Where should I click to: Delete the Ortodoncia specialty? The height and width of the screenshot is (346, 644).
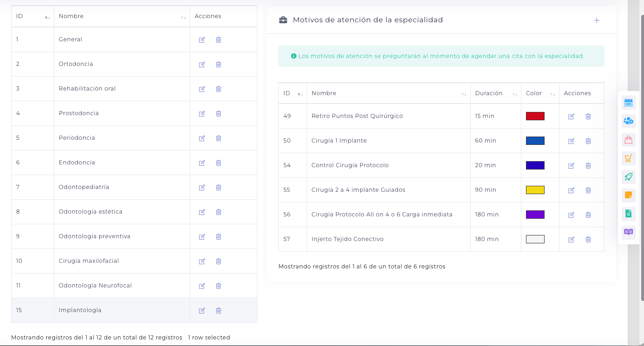point(218,65)
